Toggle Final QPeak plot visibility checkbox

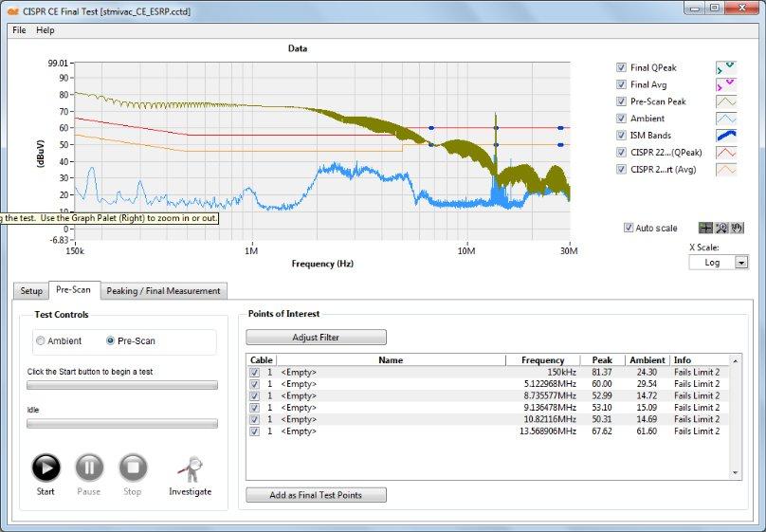tap(621, 67)
